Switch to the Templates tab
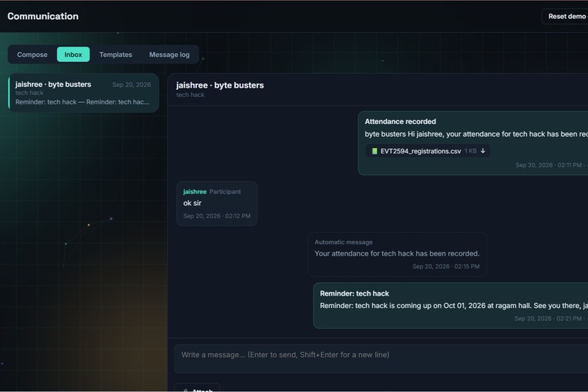588x392 pixels. tap(115, 55)
